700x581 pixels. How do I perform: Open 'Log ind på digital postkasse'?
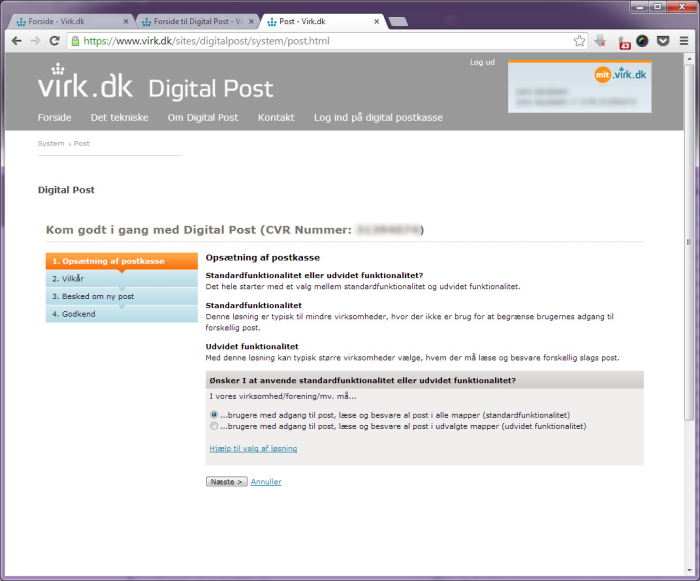tap(378, 117)
